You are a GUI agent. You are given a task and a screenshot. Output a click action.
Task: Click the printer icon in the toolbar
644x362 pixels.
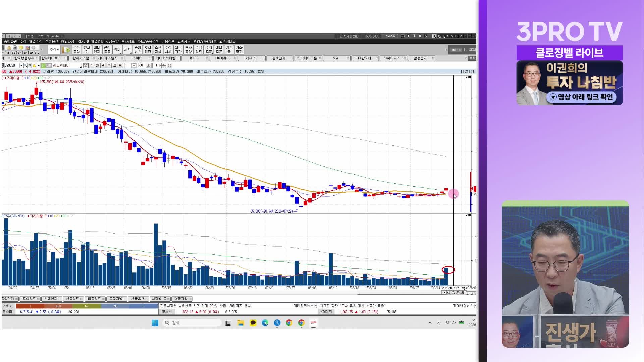15,48
